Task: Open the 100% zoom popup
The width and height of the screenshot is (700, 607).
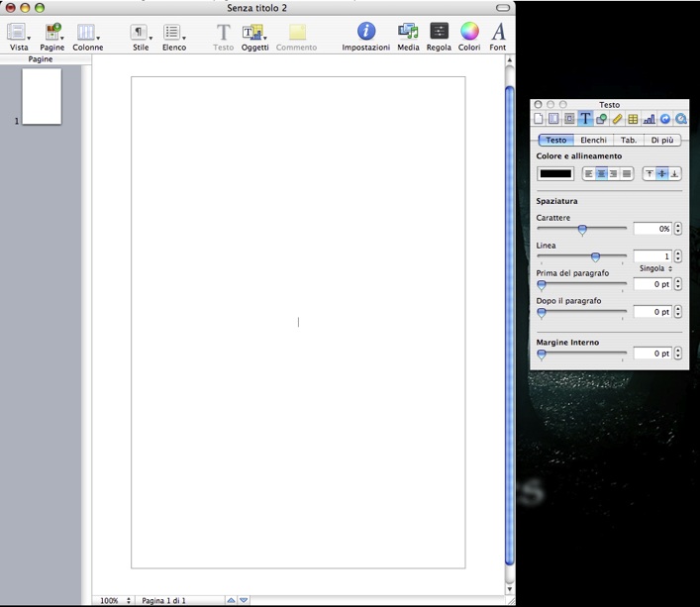Action: point(114,601)
